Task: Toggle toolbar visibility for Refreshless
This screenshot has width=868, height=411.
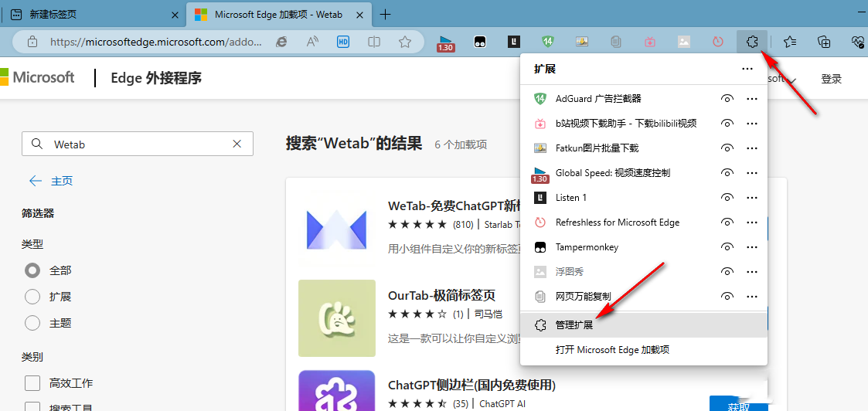Action: [x=727, y=222]
